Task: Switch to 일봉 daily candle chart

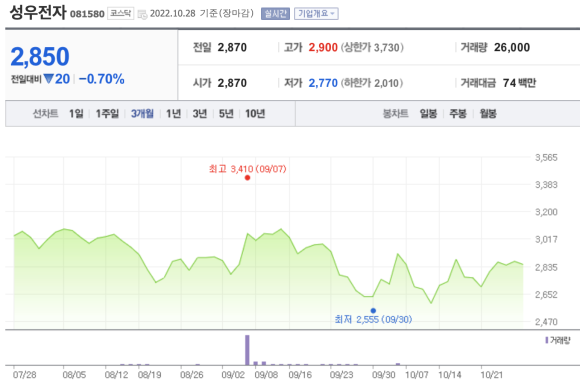Action: (x=428, y=114)
